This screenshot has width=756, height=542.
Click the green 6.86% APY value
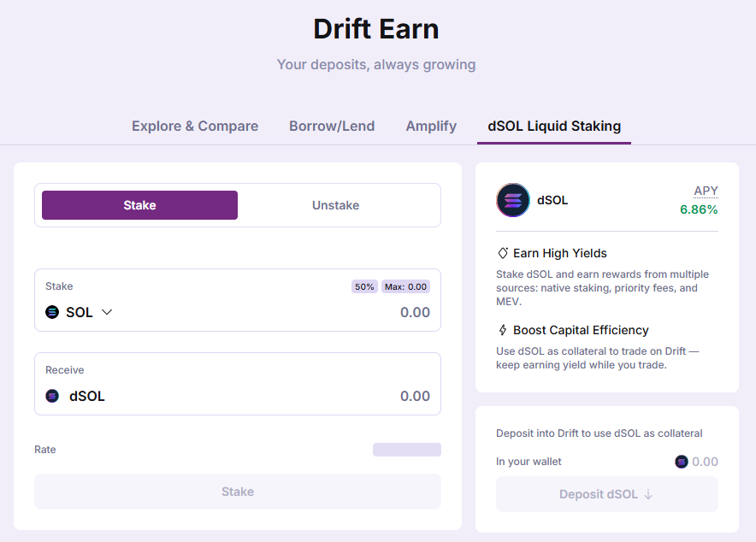[699, 209]
